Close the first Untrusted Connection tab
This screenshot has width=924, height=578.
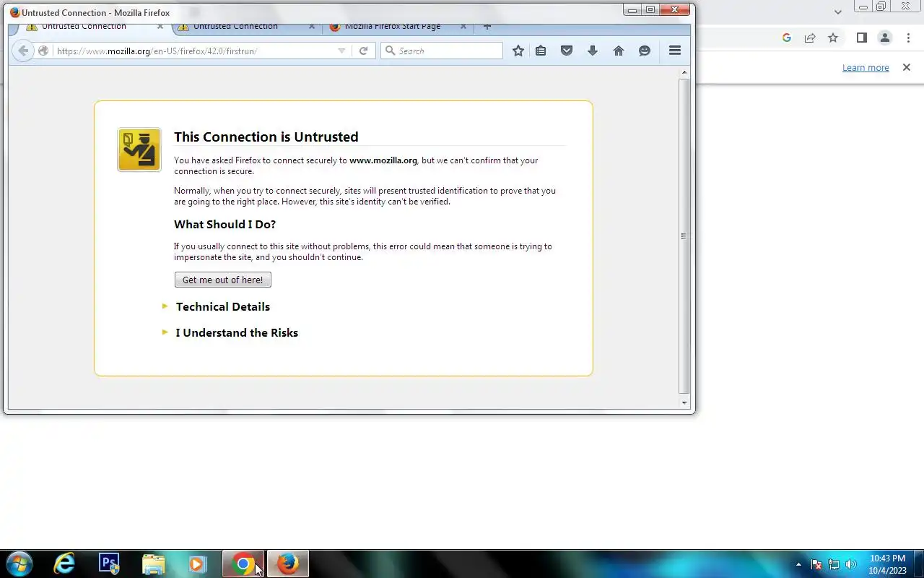pos(160,27)
